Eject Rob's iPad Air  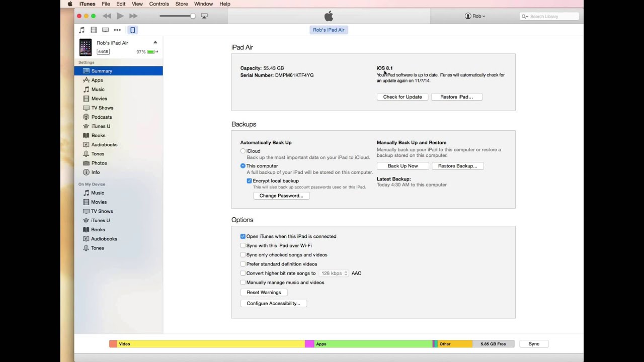(155, 43)
